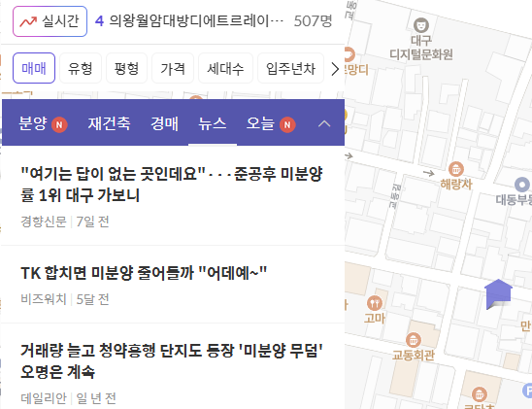Click the 해랑차 map label
This screenshot has height=409, width=532.
pos(456,185)
